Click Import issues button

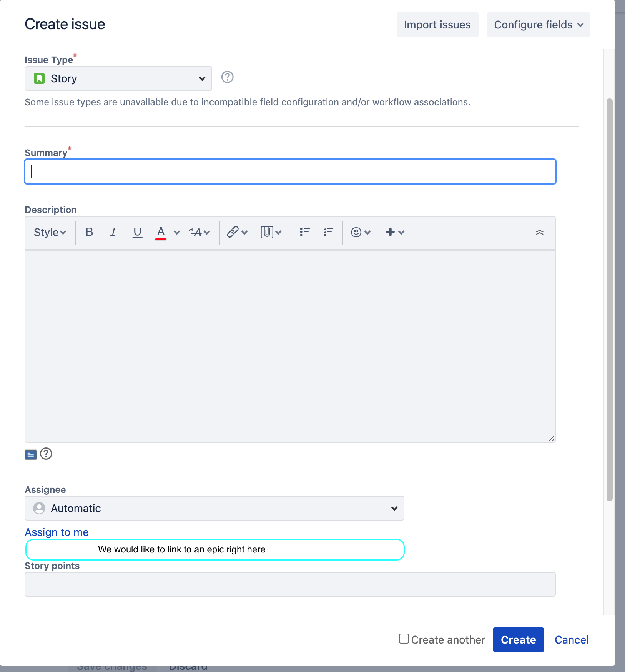click(437, 25)
